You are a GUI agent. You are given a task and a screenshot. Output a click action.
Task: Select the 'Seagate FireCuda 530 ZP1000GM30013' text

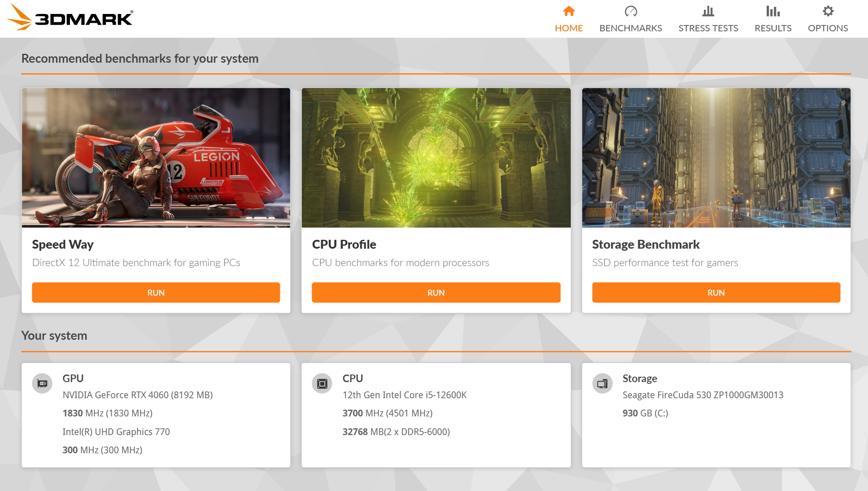coord(703,395)
